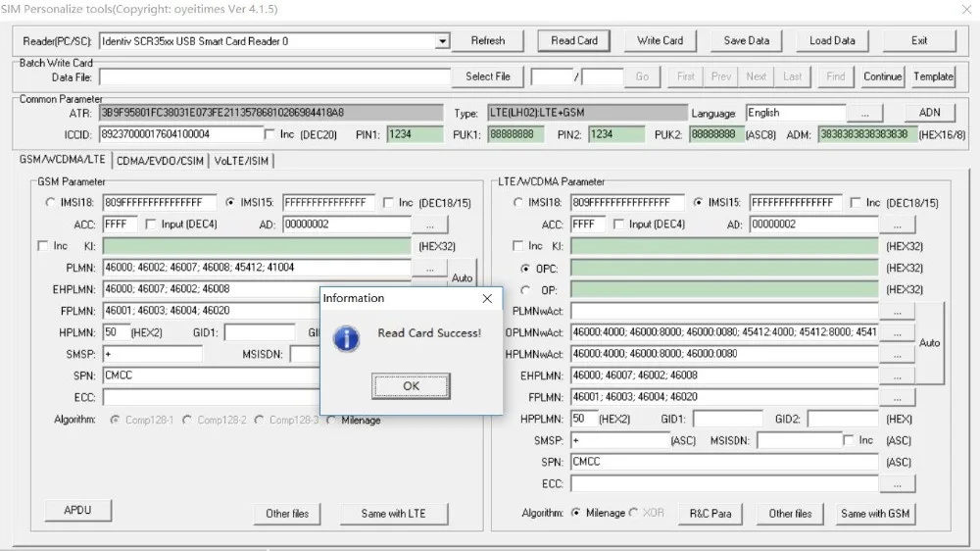Click GSM Other files button
This screenshot has height=551, width=980.
click(287, 514)
